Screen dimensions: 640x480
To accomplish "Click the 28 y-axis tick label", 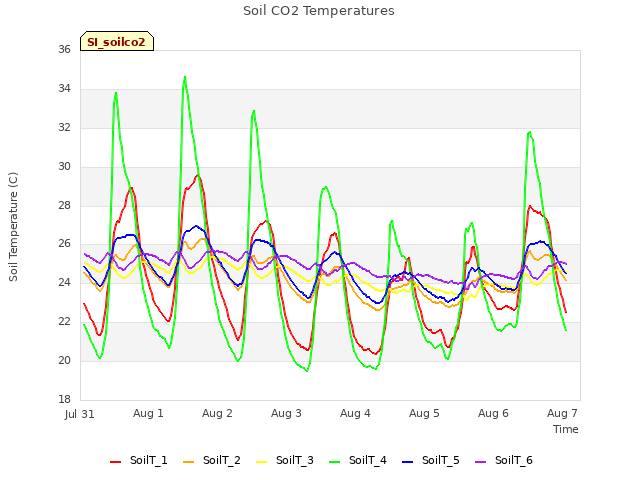I will (64, 205).
